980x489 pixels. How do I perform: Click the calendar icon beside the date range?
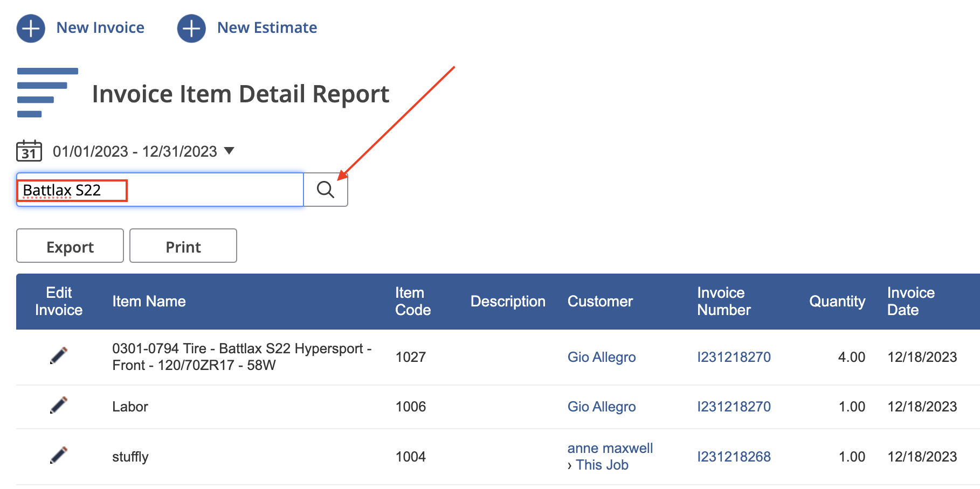29,151
